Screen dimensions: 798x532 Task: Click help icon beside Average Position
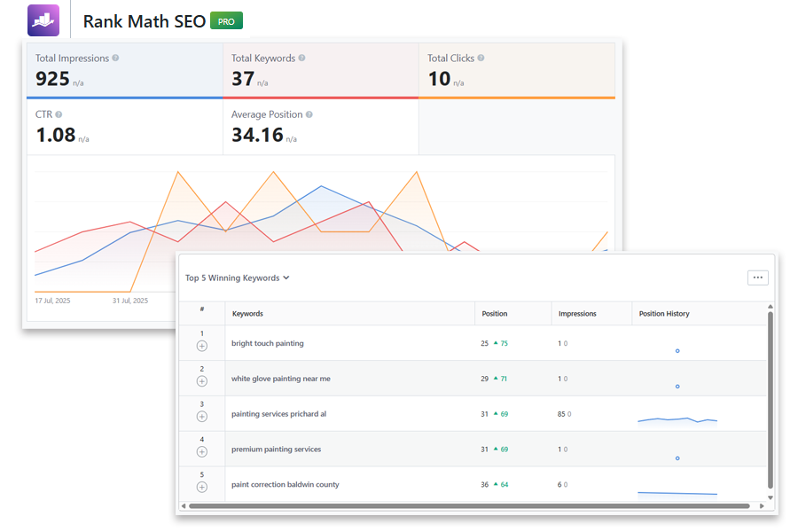(x=309, y=114)
